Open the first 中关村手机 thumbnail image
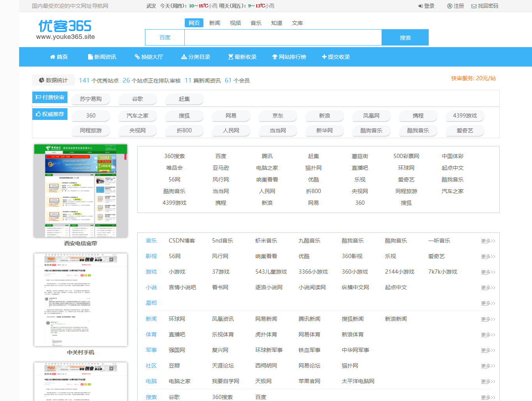 coord(81,300)
